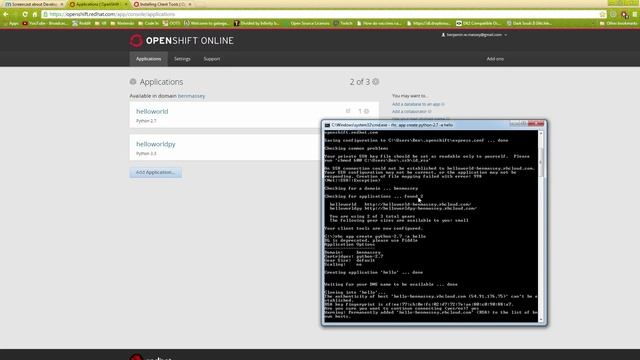640x360 pixels.
Task: Open the Apps shortcut in bookmarks bar
Action: [11, 23]
